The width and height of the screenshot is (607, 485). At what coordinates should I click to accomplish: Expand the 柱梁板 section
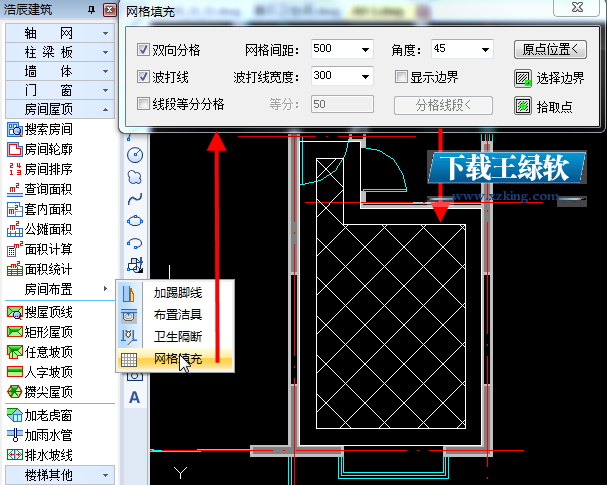click(60, 52)
